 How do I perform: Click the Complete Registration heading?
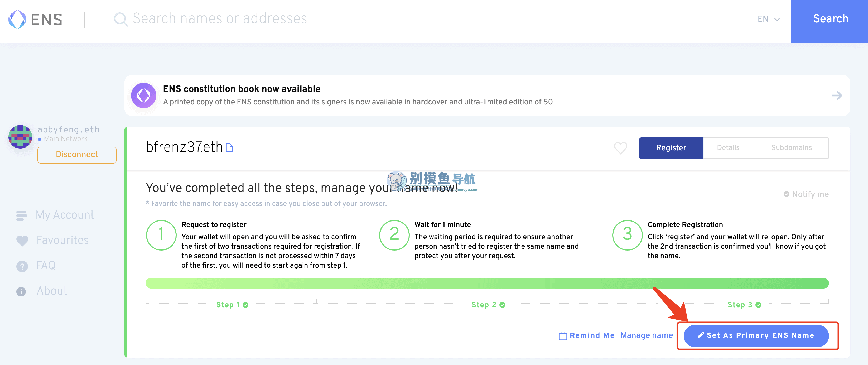pos(685,225)
